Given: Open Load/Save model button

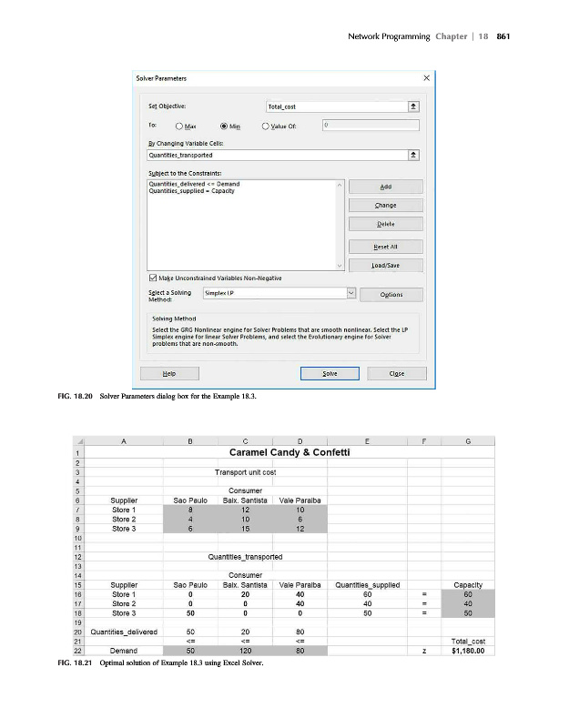Looking at the screenshot, I should point(386,266).
